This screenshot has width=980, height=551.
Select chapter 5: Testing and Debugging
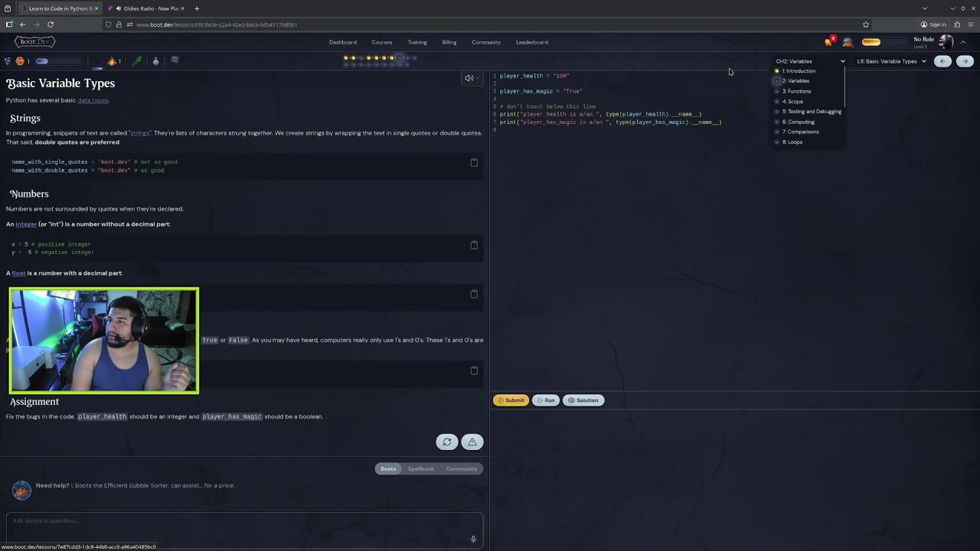pyautogui.click(x=812, y=112)
